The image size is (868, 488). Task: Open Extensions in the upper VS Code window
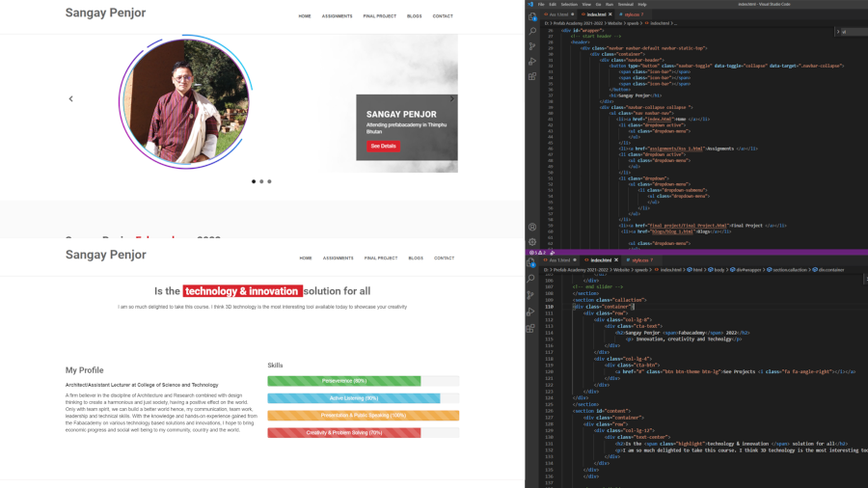tap(532, 76)
